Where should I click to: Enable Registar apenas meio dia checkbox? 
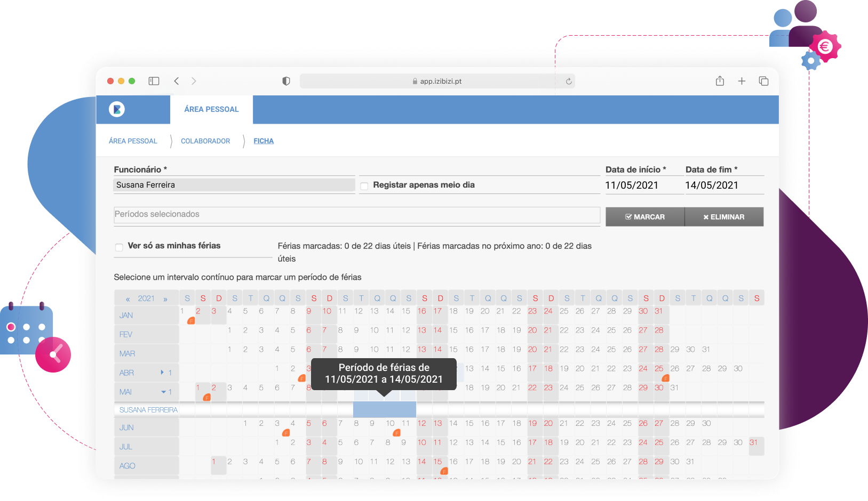(x=364, y=186)
